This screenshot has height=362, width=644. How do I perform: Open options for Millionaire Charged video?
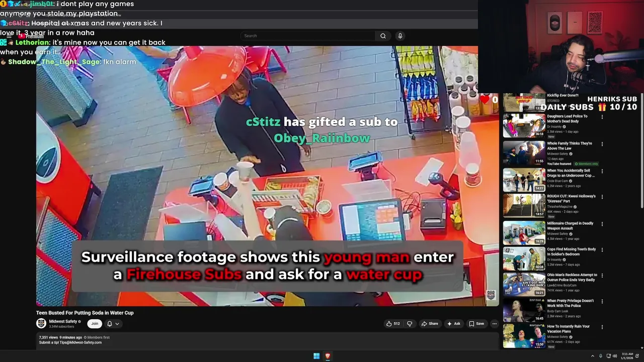(x=602, y=224)
